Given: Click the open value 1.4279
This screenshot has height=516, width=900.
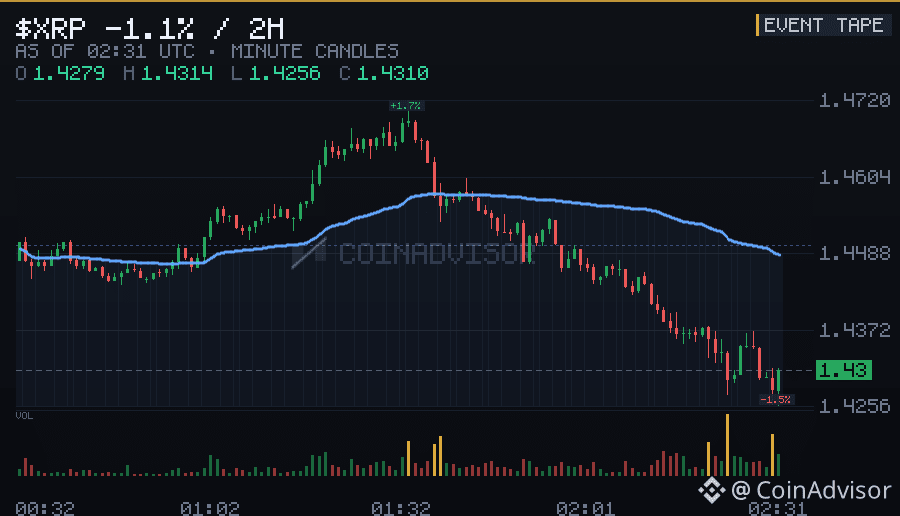Looking at the screenshot, I should (x=69, y=73).
